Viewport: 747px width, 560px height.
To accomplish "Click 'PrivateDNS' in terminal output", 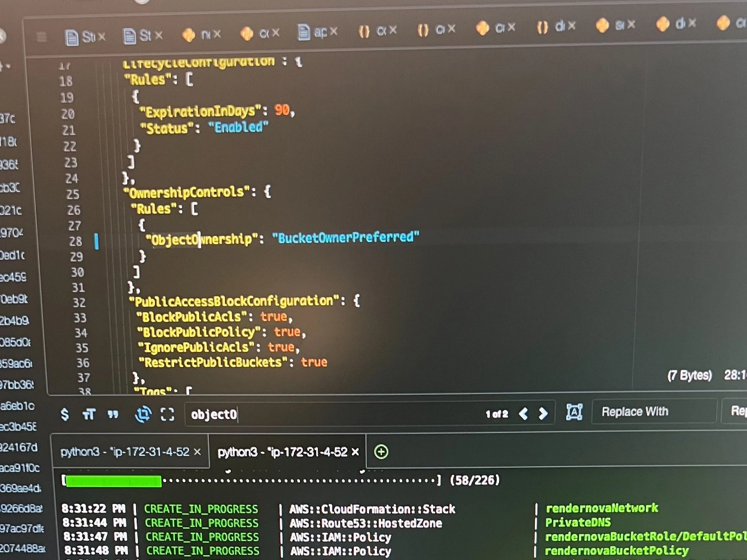I will 578,522.
